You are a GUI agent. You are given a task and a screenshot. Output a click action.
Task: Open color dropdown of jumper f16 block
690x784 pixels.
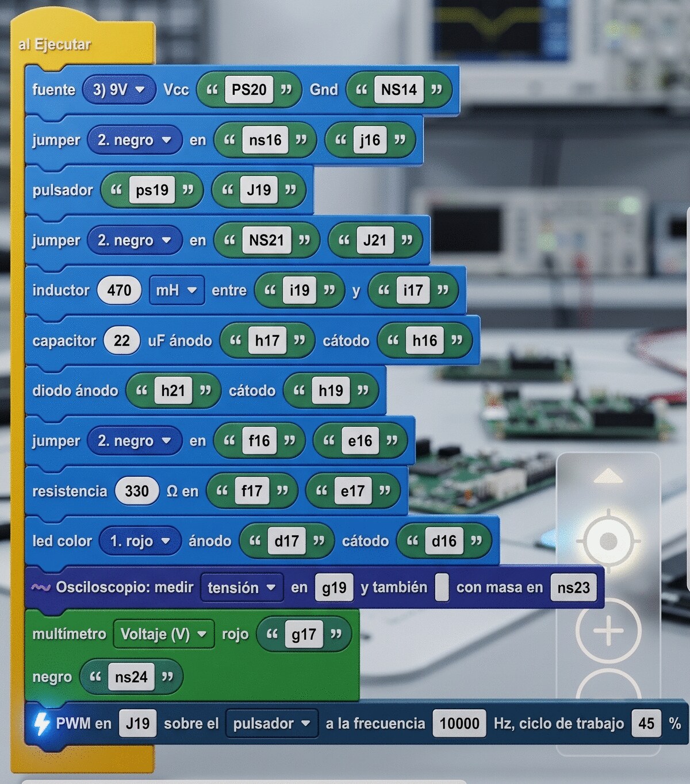click(135, 441)
